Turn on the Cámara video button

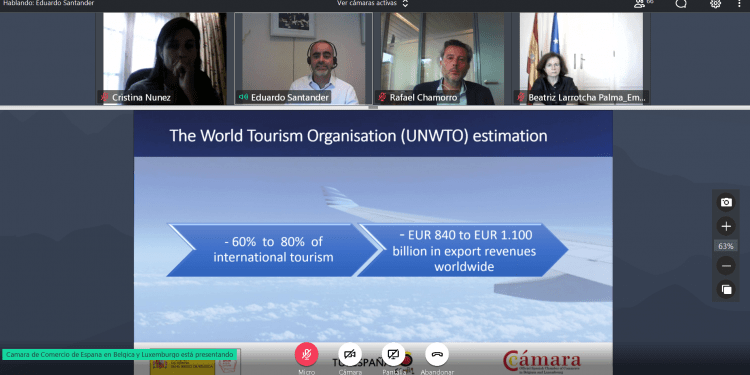click(x=350, y=354)
